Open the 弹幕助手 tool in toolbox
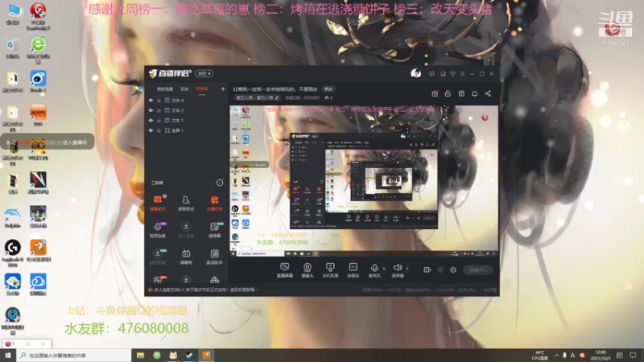This screenshot has width=644, height=362. (157, 203)
